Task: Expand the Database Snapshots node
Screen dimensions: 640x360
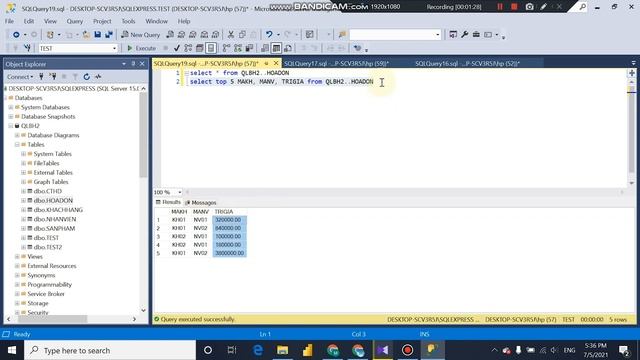Action: point(11,117)
